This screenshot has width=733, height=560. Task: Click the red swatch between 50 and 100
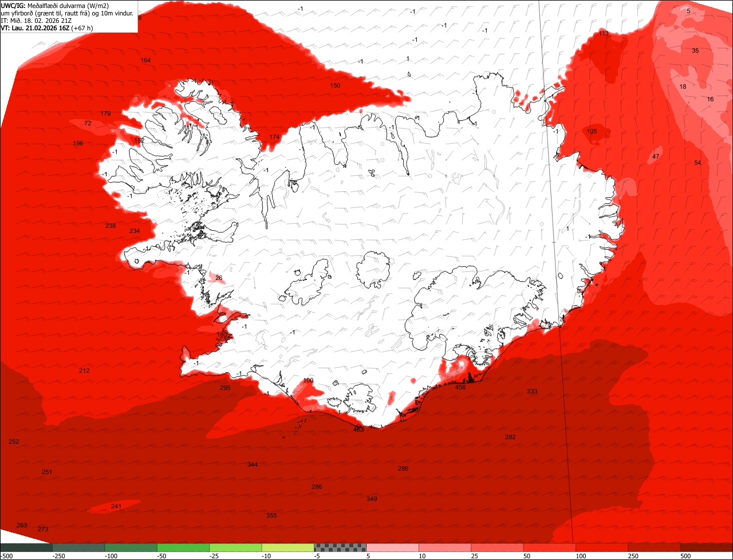(x=550, y=547)
